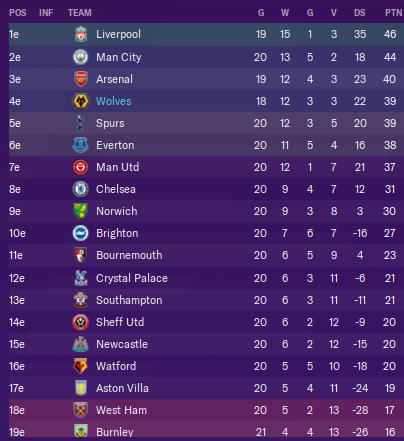Viewport: 404px width, 441px height.
Task: Click the Liverpool club crest icon
Action: [x=81, y=34]
